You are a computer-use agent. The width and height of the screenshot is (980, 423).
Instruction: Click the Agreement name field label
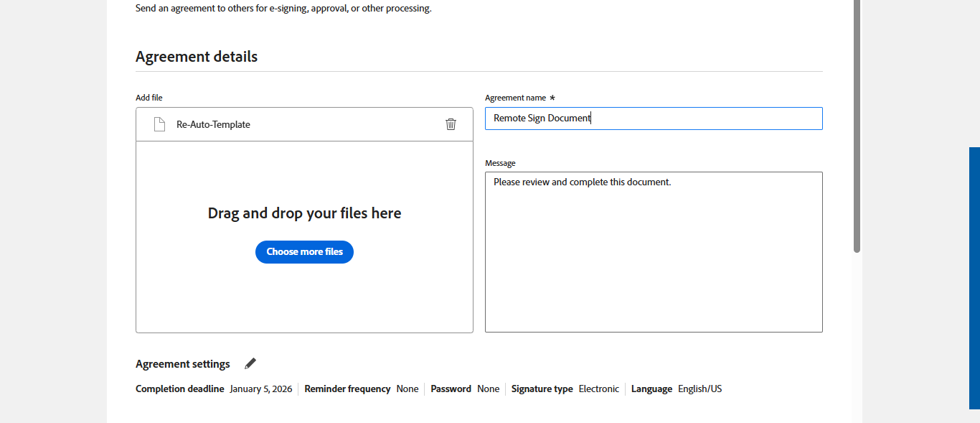(x=515, y=98)
